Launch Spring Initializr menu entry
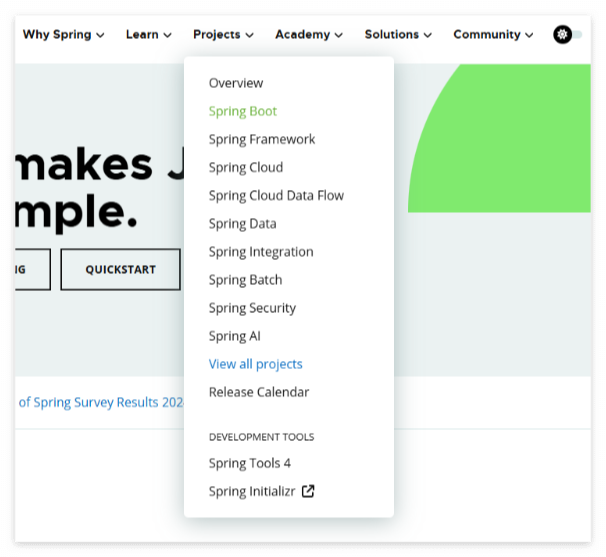This screenshot has height=557, width=606. [x=261, y=491]
